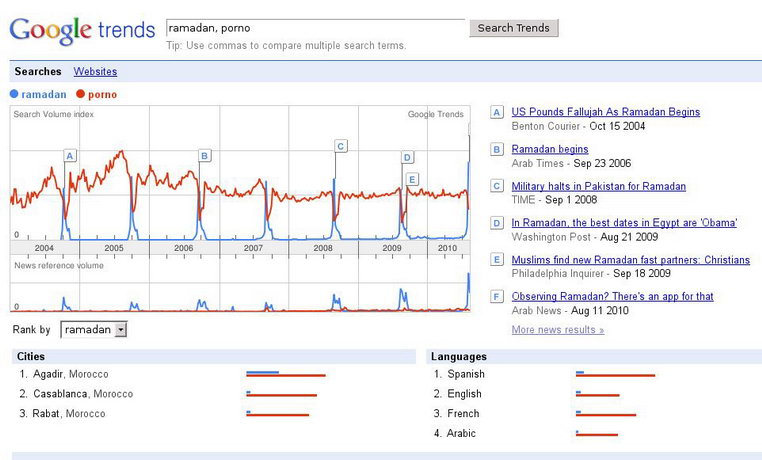Open the Rank by dropdown arrow

[121, 330]
